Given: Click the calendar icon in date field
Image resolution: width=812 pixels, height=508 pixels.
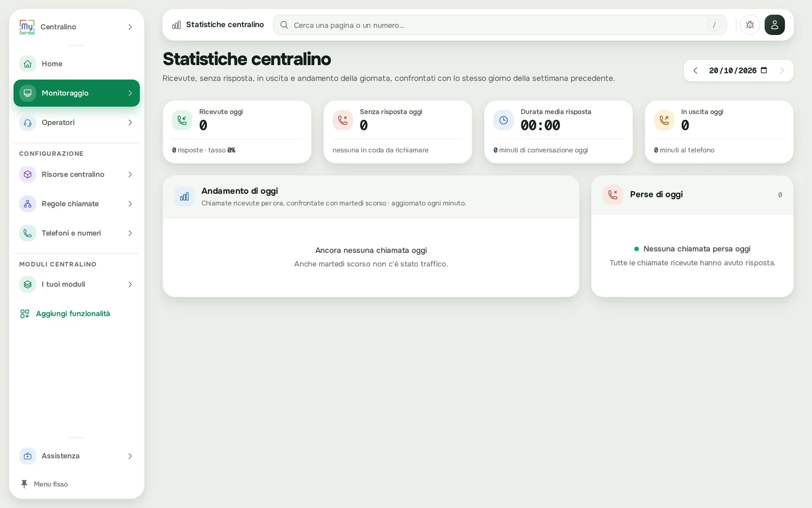Looking at the screenshot, I should tap(764, 70).
